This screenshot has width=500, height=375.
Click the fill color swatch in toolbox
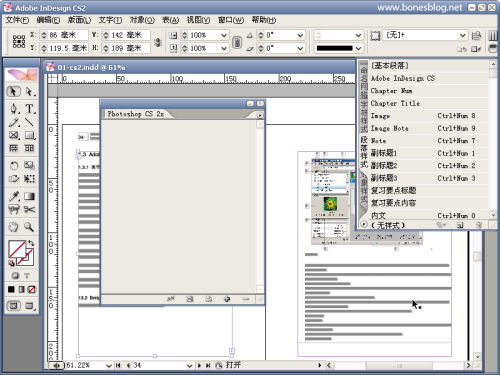click(x=17, y=249)
